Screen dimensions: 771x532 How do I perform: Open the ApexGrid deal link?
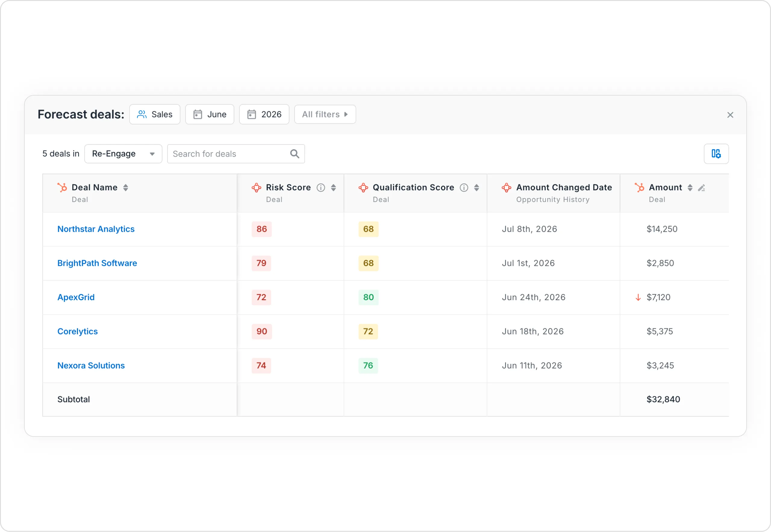76,297
